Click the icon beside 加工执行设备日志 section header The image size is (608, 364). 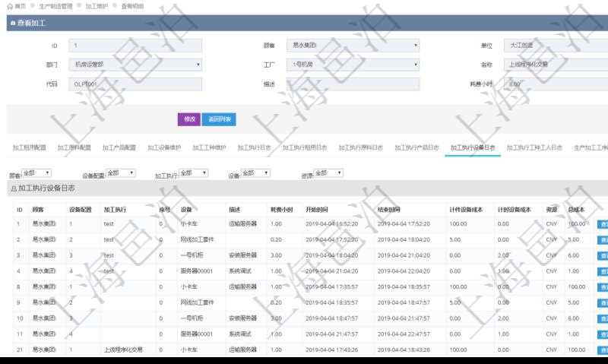coord(14,188)
